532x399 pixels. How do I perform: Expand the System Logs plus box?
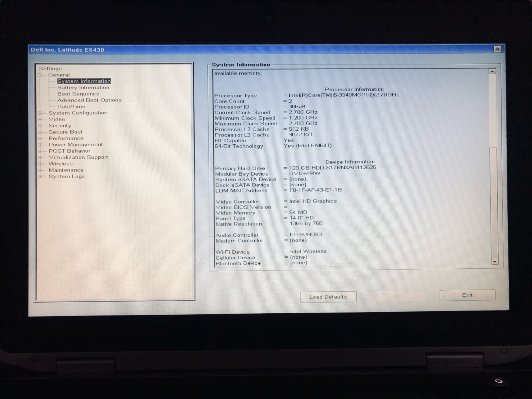[x=40, y=177]
